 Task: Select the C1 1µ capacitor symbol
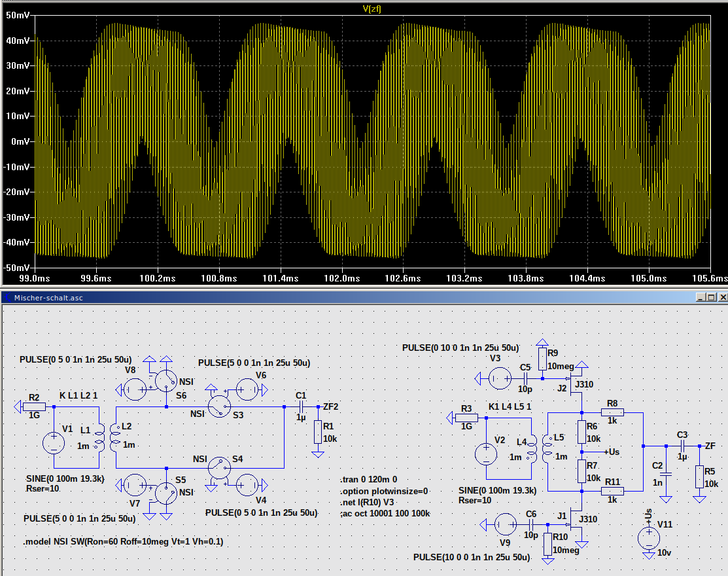point(301,406)
